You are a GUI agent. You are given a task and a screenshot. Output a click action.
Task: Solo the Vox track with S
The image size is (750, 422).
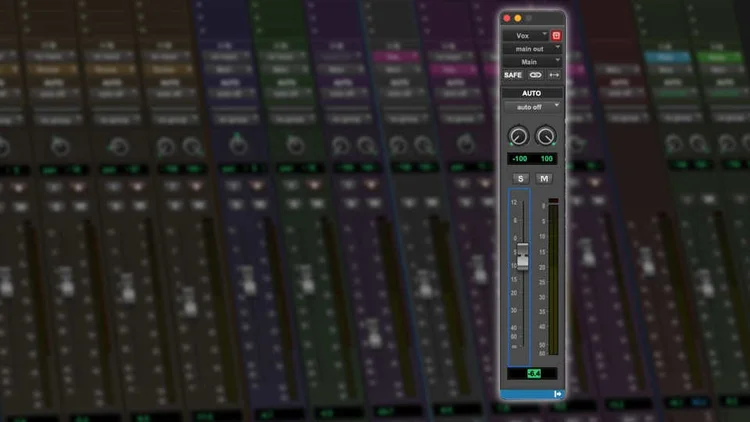pyautogui.click(x=520, y=178)
